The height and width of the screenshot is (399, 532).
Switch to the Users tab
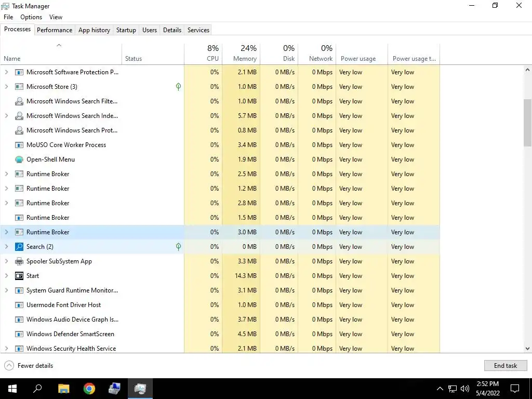pyautogui.click(x=150, y=30)
